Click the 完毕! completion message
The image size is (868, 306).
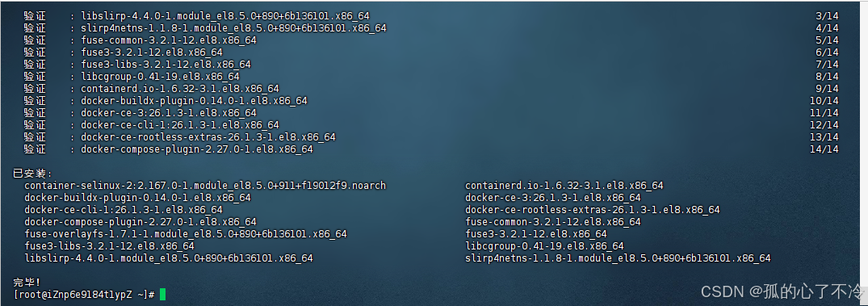(27, 283)
